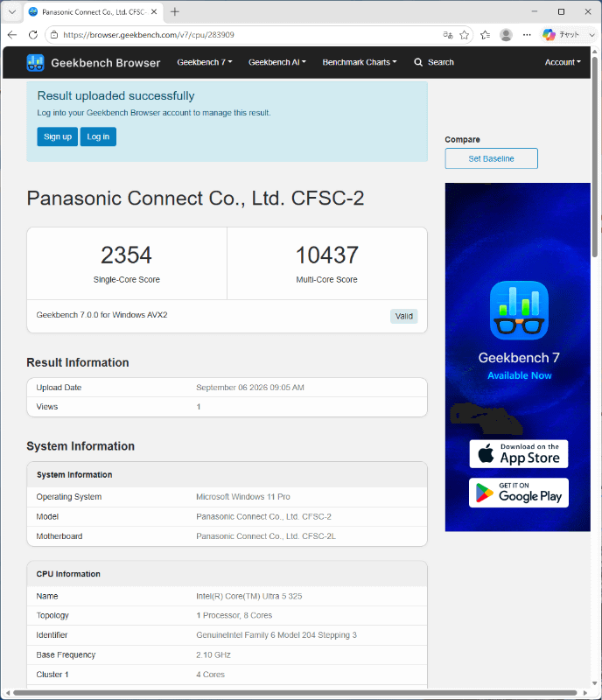The image size is (602, 700).
Task: Open the Copilot chat icon
Action: point(549,35)
